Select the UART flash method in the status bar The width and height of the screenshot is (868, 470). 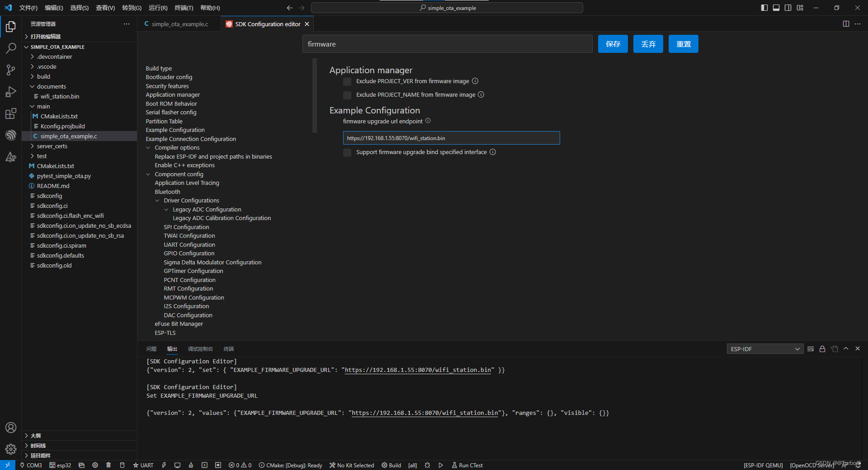pos(143,465)
